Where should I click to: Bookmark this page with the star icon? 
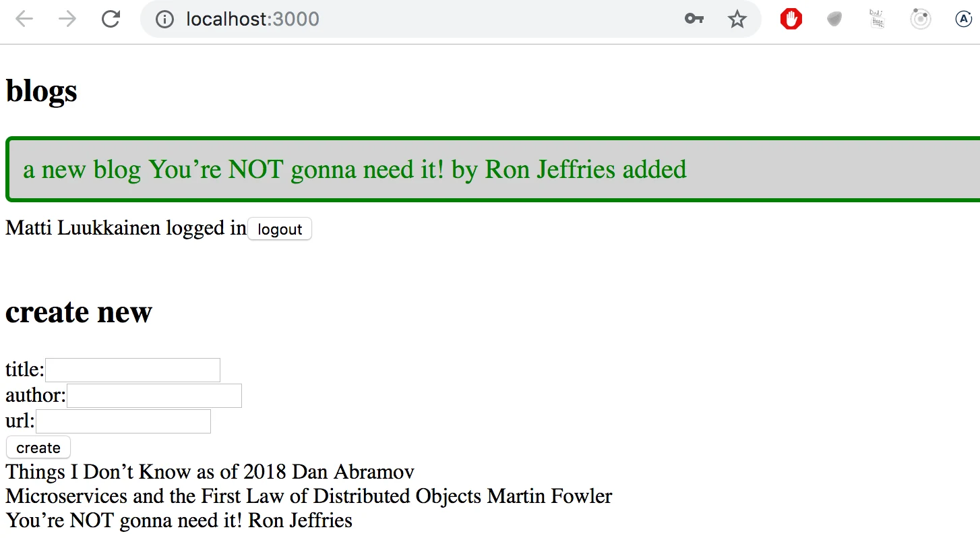coord(737,20)
